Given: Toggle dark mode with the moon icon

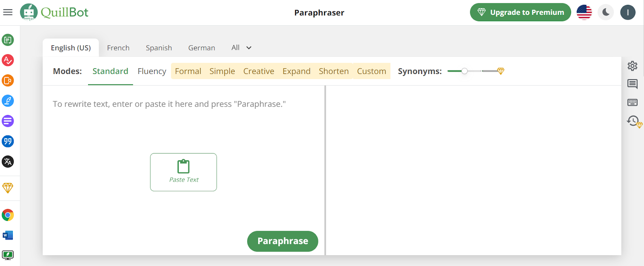Looking at the screenshot, I should coord(606,12).
